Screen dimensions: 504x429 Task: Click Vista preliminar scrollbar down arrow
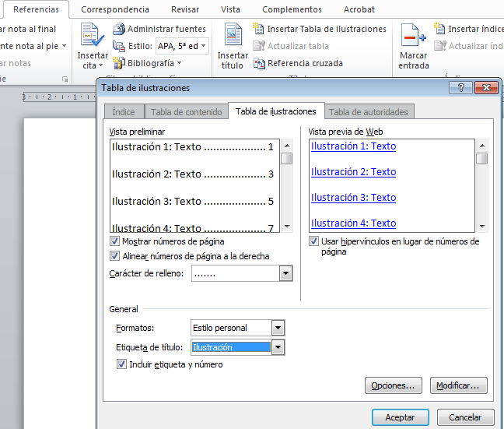[287, 227]
